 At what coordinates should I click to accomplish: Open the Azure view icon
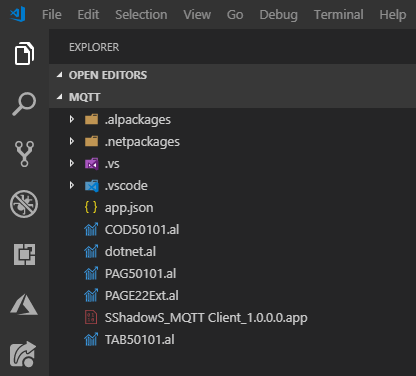click(24, 304)
